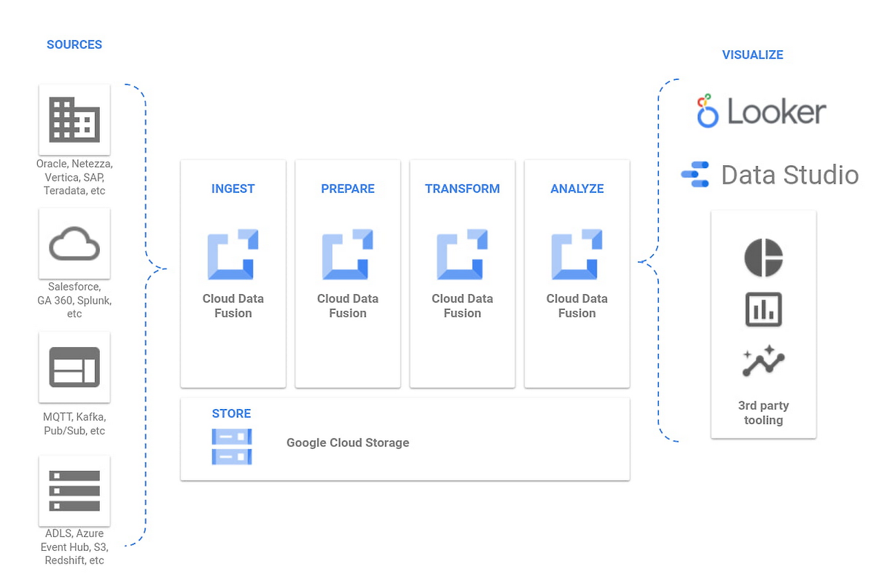The height and width of the screenshot is (588, 882).
Task: Click the 'ADLS, Azure Event Hub' caption
Action: [74, 547]
